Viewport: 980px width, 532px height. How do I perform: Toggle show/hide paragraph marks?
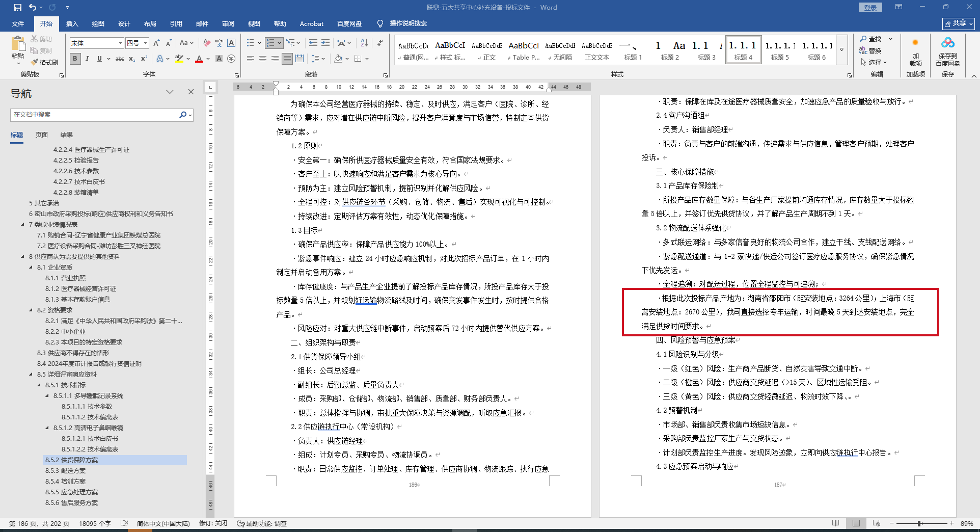point(380,43)
